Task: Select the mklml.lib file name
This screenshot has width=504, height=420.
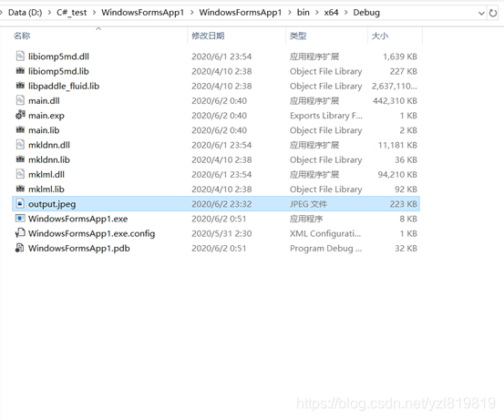Action: [46, 190]
